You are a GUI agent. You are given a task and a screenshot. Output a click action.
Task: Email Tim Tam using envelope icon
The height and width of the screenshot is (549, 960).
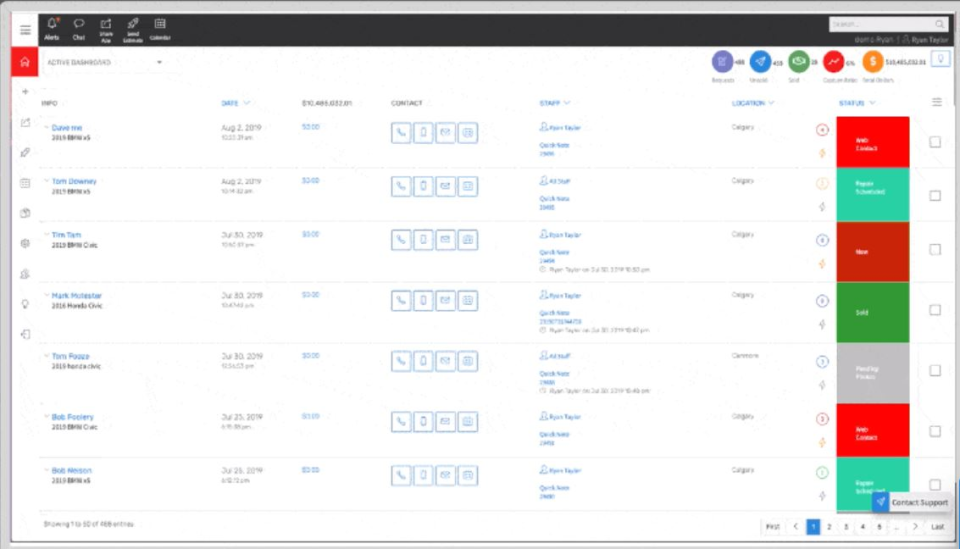point(445,240)
